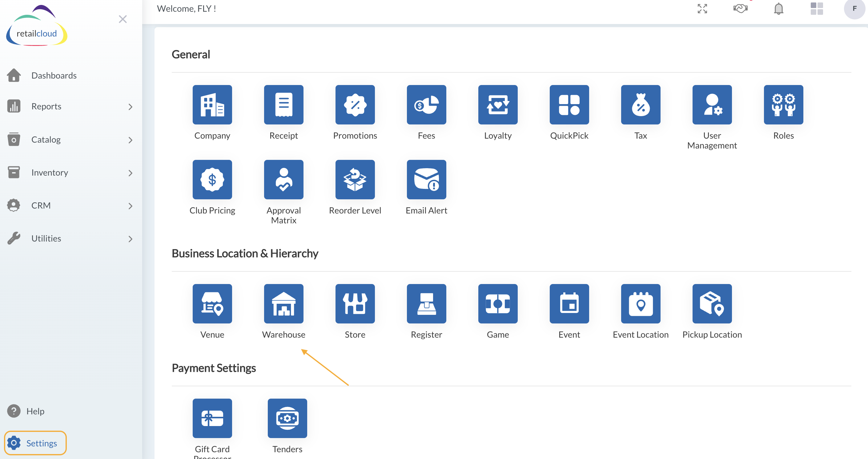Image resolution: width=868 pixels, height=459 pixels.
Task: Open the Gift Card Processor icon
Action: 212,418
